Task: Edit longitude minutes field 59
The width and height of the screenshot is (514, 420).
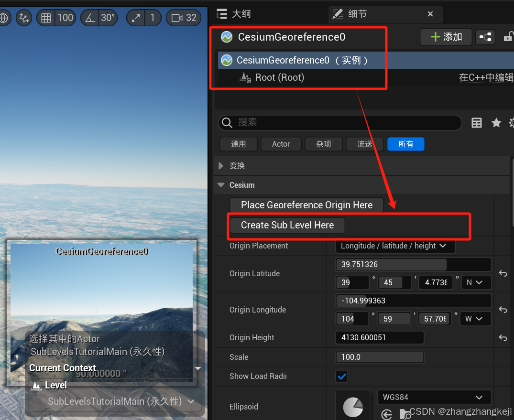Action: click(x=394, y=319)
